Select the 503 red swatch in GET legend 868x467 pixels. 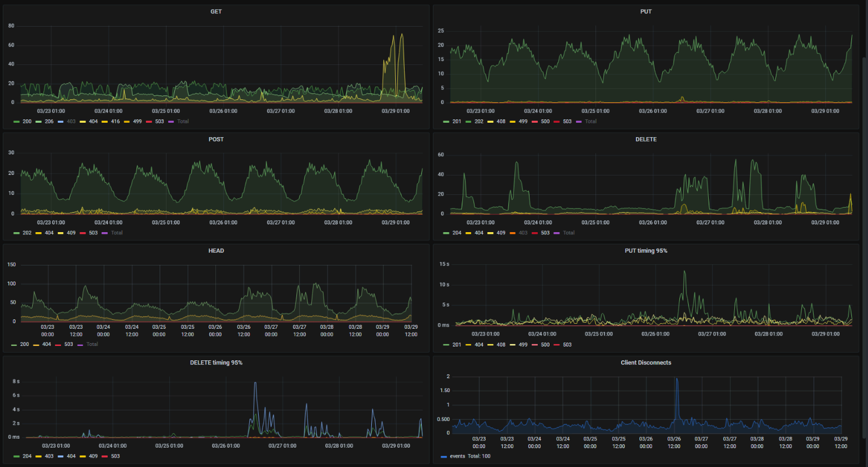[149, 122]
